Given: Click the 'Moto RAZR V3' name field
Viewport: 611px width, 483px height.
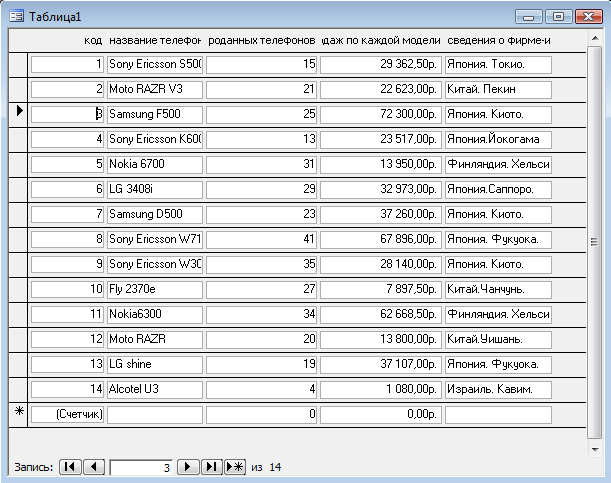Looking at the screenshot, I should [155, 90].
